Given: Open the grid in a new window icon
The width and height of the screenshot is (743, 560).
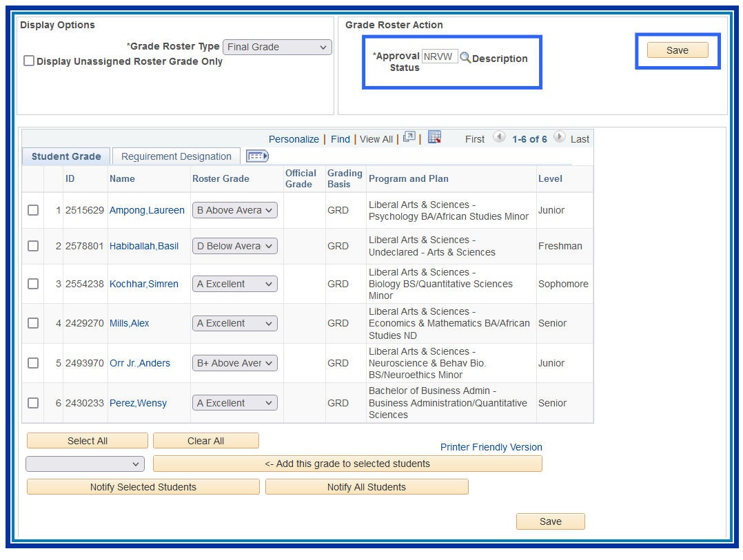Looking at the screenshot, I should pyautogui.click(x=409, y=137).
